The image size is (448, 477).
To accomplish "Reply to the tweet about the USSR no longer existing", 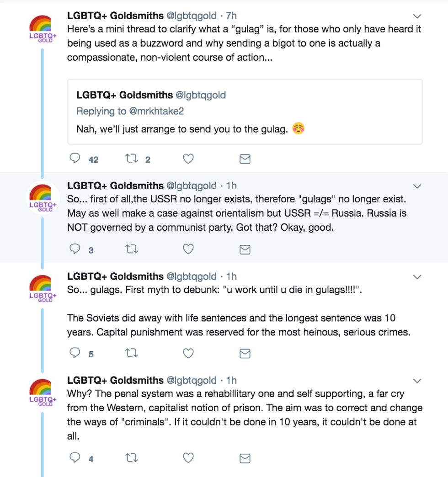I will point(75,249).
